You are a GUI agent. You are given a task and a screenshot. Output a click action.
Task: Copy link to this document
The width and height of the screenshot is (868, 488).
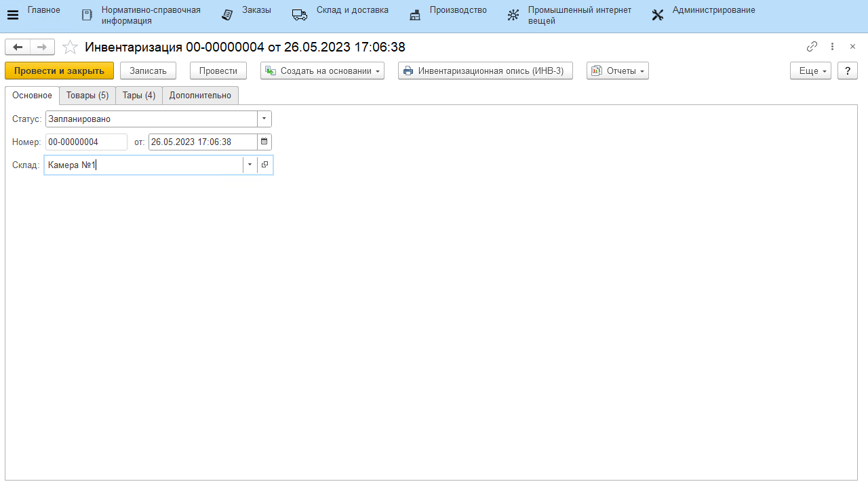[x=812, y=47]
